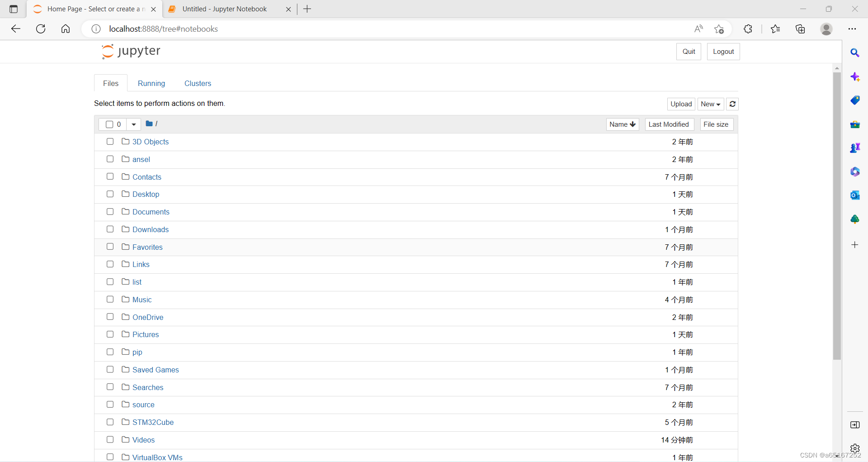Tick the Videos folder checkbox
Viewport: 868px width, 462px height.
[x=110, y=440]
